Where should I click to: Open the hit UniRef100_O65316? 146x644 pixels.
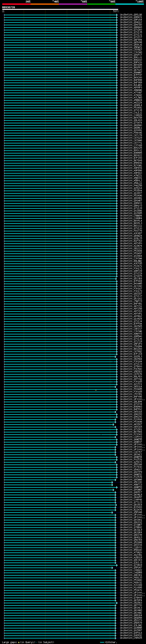pos(131,412)
